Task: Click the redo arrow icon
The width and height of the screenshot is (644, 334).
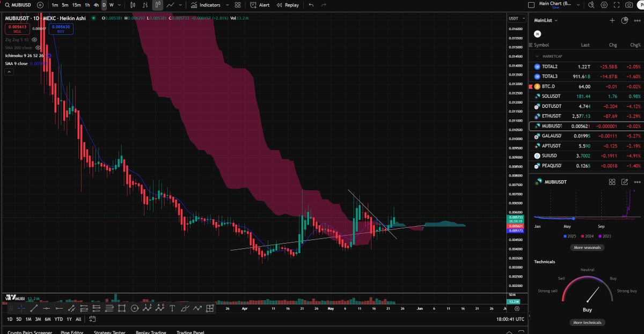Action: click(x=323, y=5)
